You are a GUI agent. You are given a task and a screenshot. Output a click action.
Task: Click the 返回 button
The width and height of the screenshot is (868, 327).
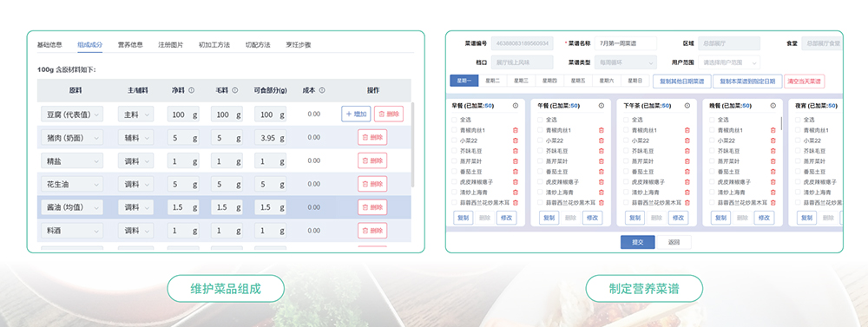click(x=674, y=242)
